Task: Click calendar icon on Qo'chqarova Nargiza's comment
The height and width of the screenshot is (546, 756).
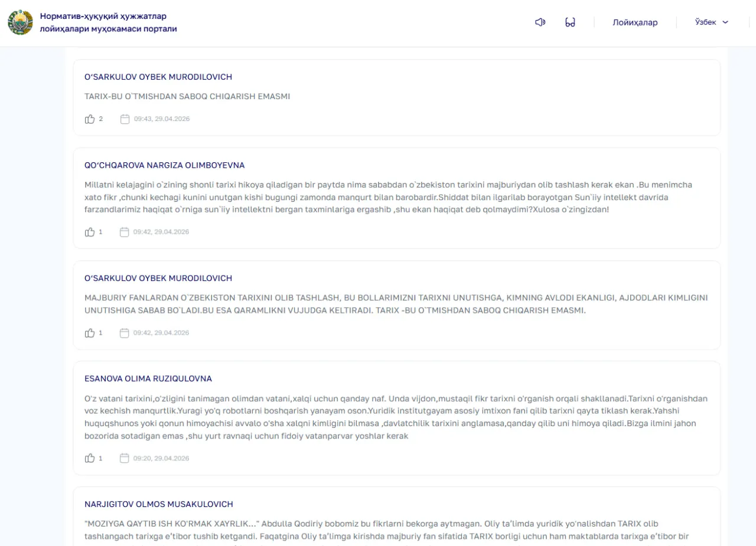Action: coord(124,232)
